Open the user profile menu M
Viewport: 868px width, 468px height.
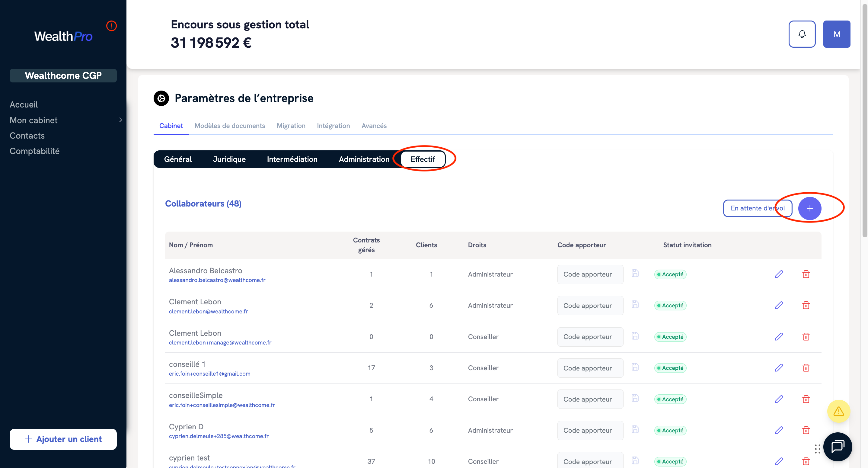point(836,34)
